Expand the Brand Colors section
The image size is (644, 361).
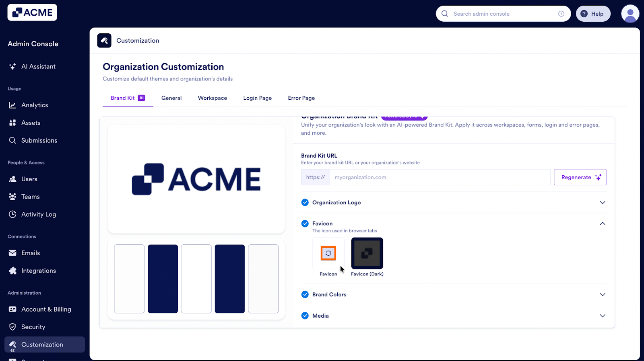click(603, 294)
